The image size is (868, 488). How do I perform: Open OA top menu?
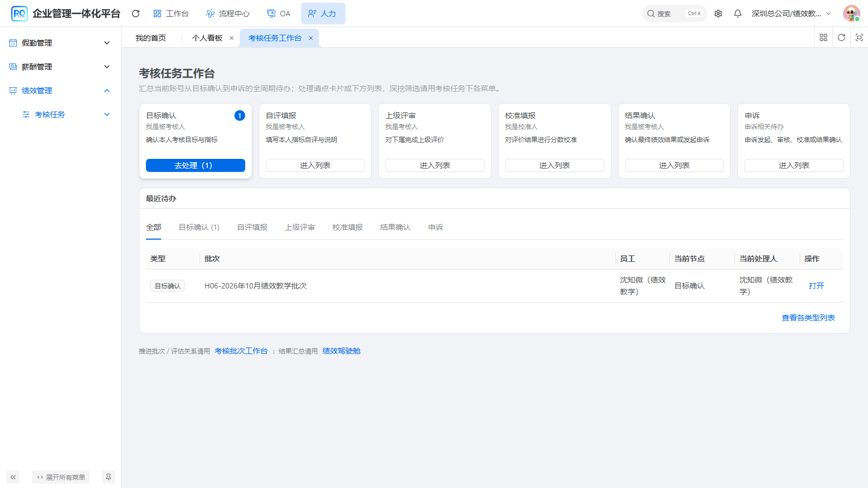coord(279,14)
